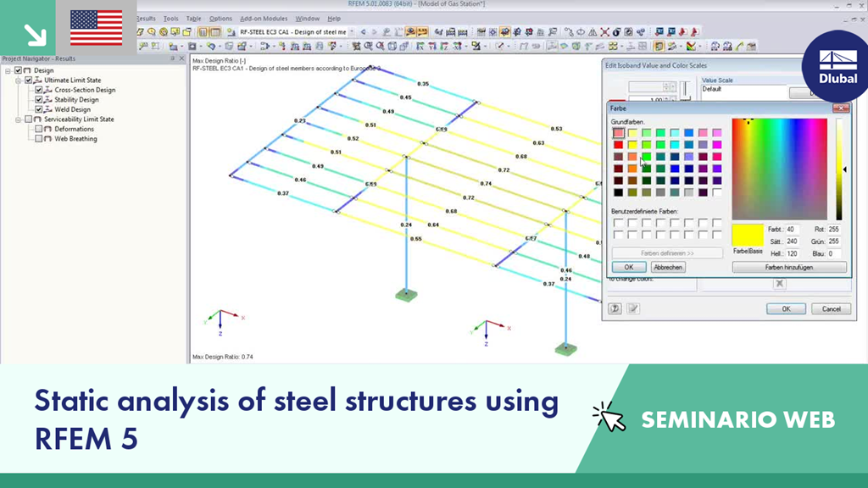868x488 pixels.
Task: Click the Farbt. hue input field
Action: tap(793, 229)
